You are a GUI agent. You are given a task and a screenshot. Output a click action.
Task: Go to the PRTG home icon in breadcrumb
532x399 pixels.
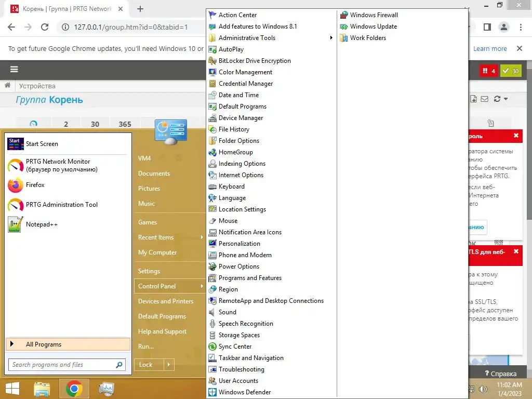7,86
